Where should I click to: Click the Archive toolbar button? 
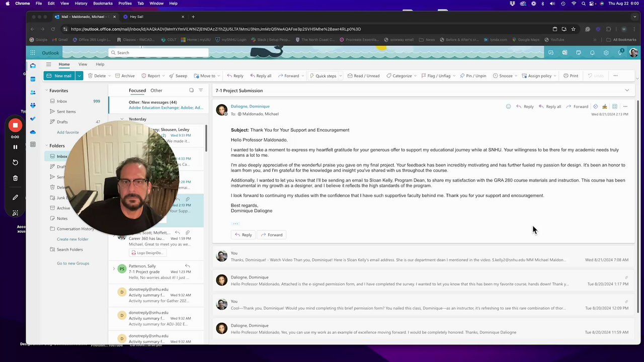[x=125, y=76]
